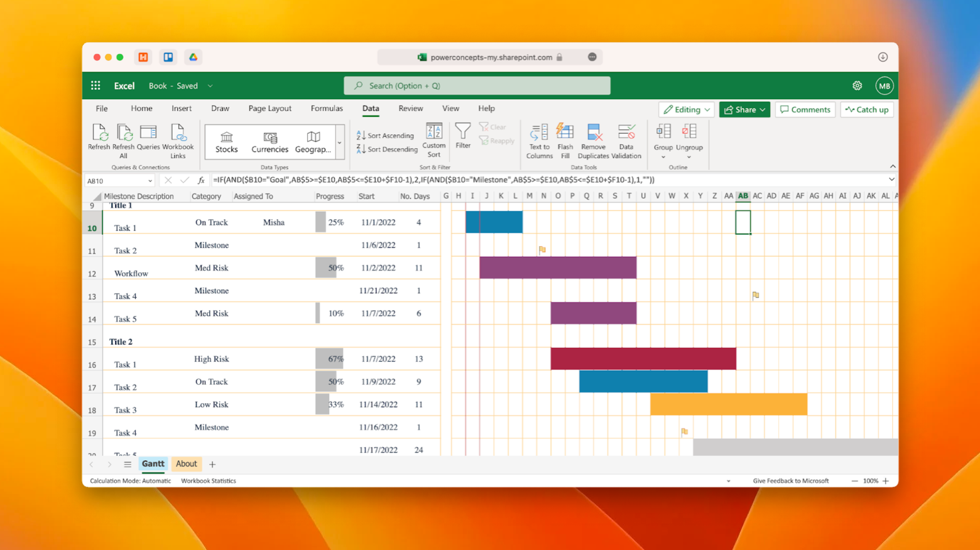Open Workbook Links
This screenshot has width=980, height=550.
pyautogui.click(x=178, y=141)
